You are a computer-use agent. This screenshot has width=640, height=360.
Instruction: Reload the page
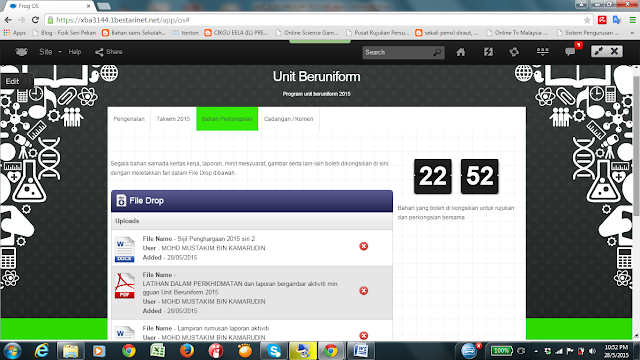click(35, 20)
